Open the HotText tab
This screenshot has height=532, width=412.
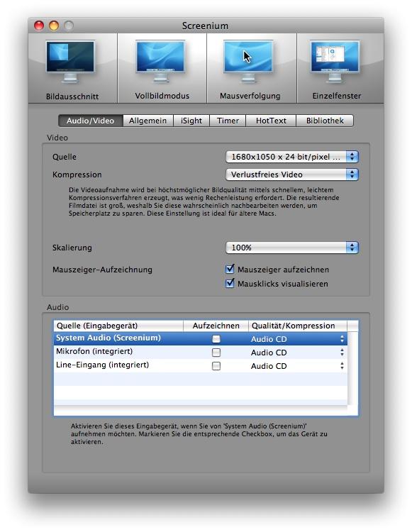(271, 121)
